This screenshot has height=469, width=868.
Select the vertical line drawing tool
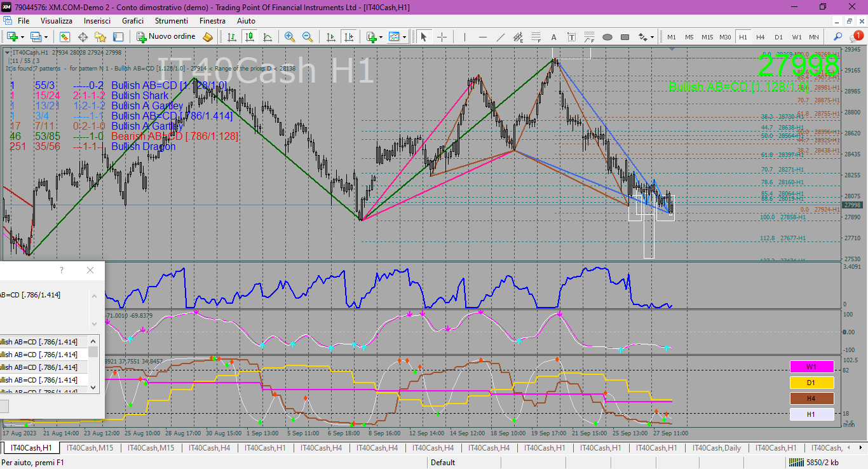[x=465, y=37]
